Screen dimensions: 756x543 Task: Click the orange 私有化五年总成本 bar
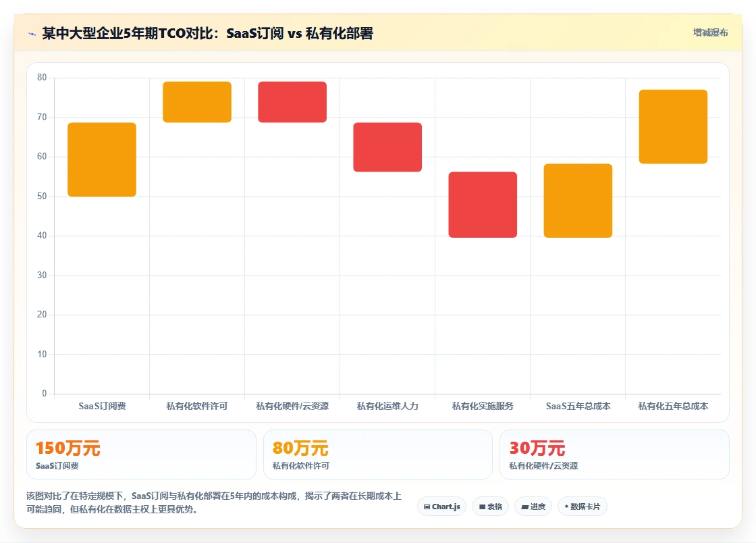(673, 126)
